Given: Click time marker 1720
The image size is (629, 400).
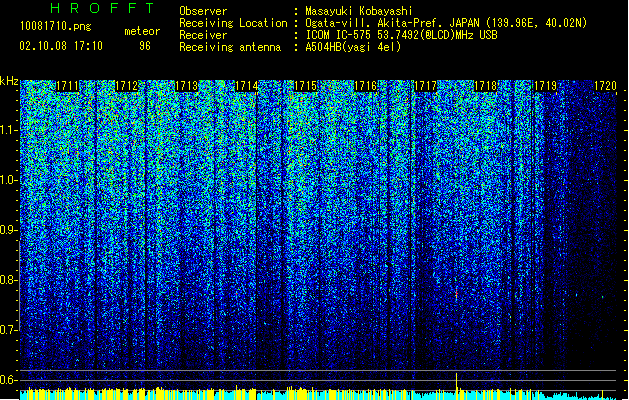Looking at the screenshot, I should 605,86.
